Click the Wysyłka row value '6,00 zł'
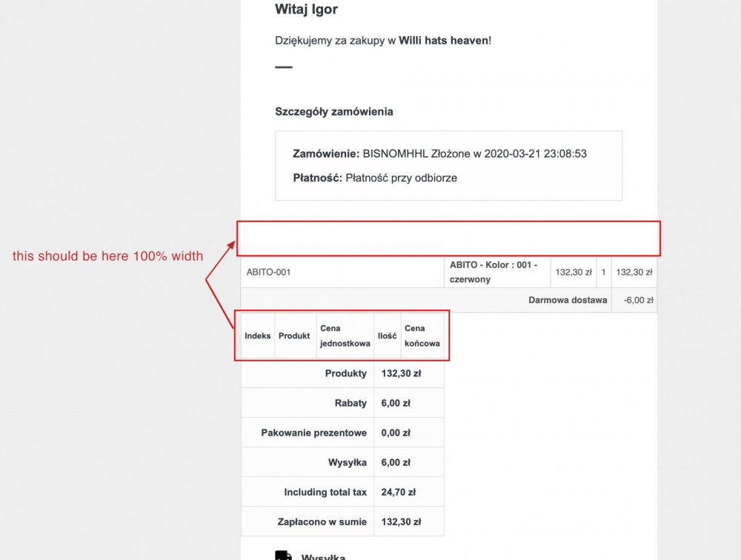 [396, 463]
